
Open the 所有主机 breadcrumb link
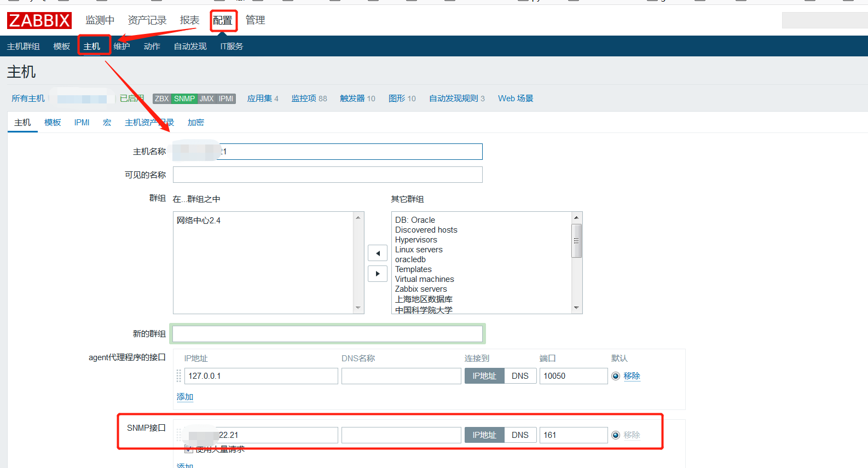tap(28, 99)
